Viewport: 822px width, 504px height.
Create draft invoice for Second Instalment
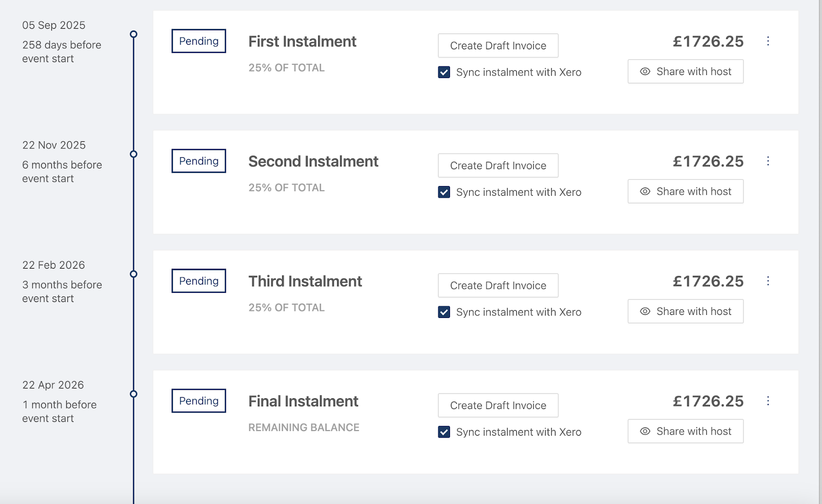tap(498, 165)
